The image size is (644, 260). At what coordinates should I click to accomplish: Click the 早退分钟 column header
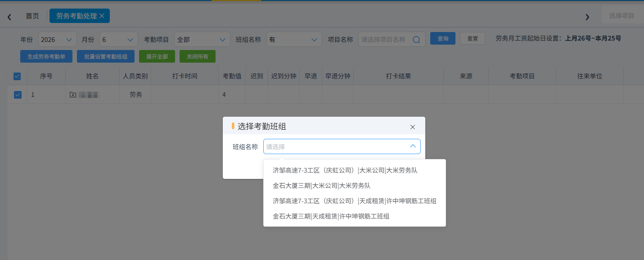pos(338,76)
